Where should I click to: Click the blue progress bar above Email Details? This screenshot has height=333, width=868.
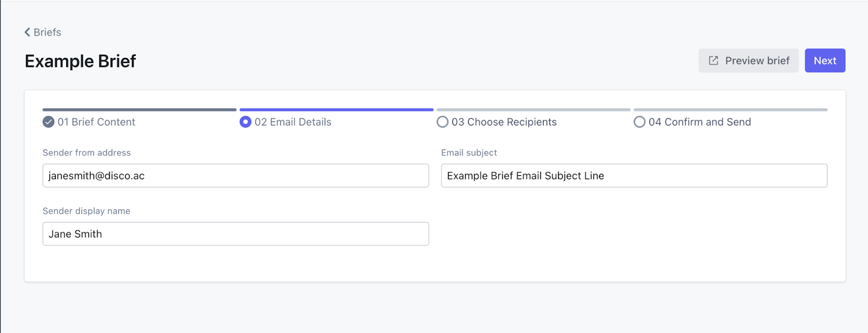336,110
